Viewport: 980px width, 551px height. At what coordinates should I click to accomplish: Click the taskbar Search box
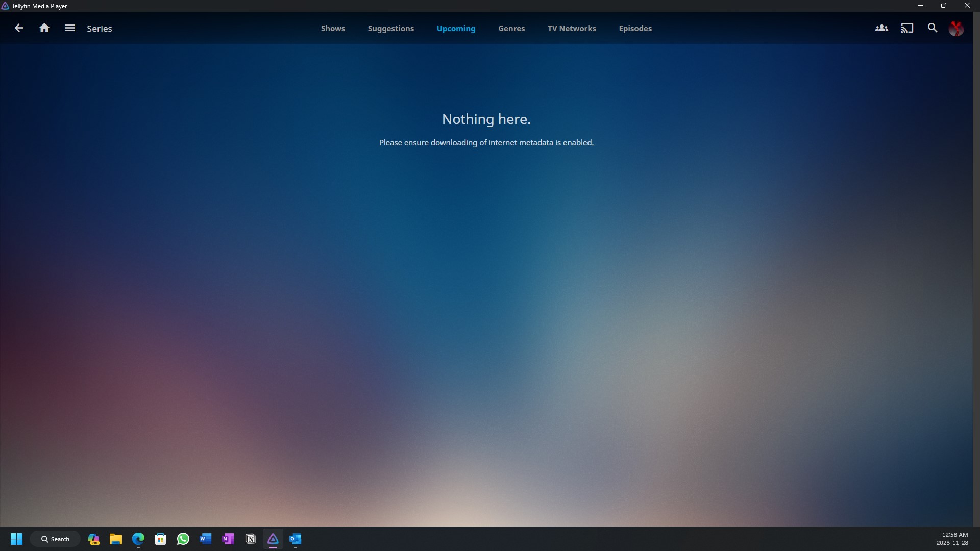click(x=55, y=539)
